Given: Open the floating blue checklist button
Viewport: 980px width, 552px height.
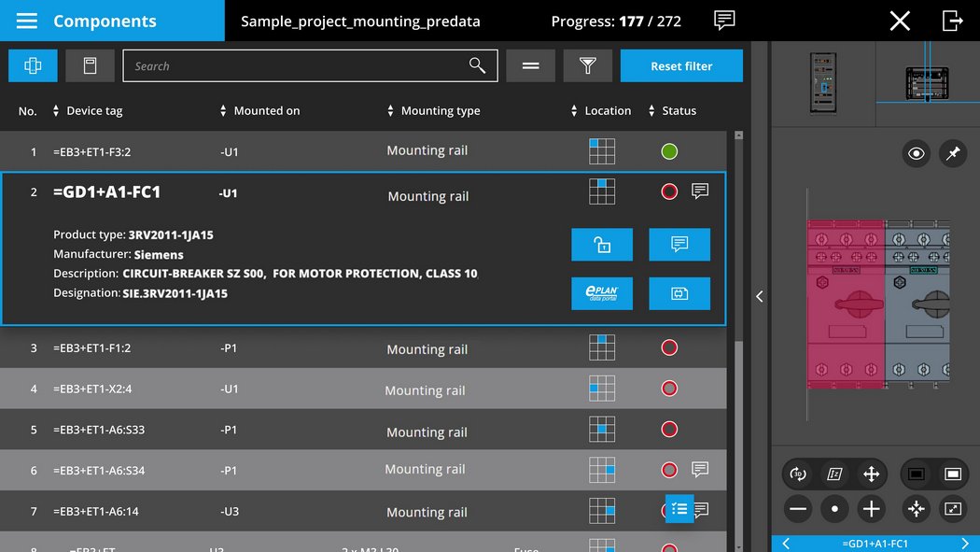Looking at the screenshot, I should click(x=679, y=509).
